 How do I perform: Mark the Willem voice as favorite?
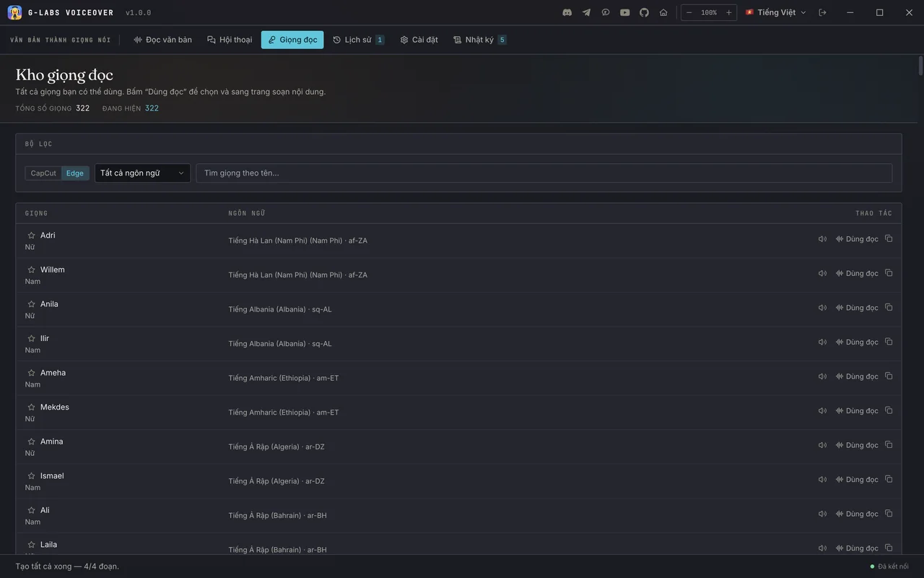[31, 269]
